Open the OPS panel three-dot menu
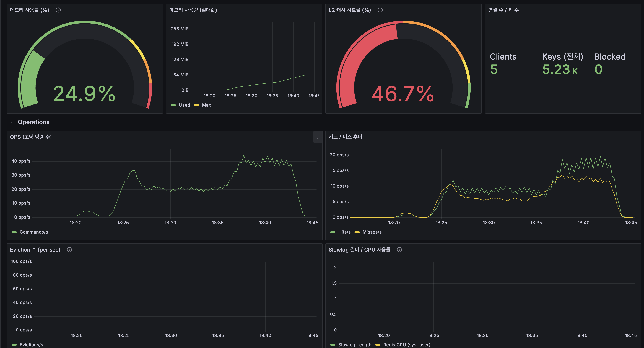Viewport: 644px width, 348px height. coord(318,137)
